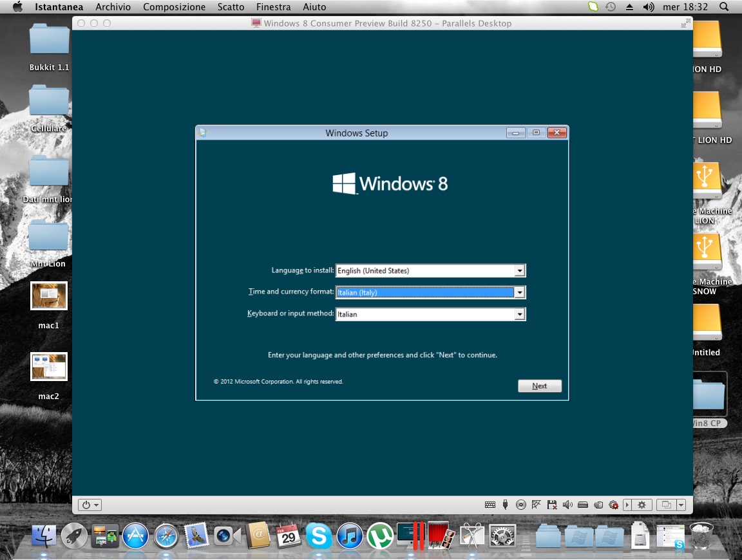Open Mission Control from the Dock
Viewport: 742px width, 560px height.
(105, 536)
